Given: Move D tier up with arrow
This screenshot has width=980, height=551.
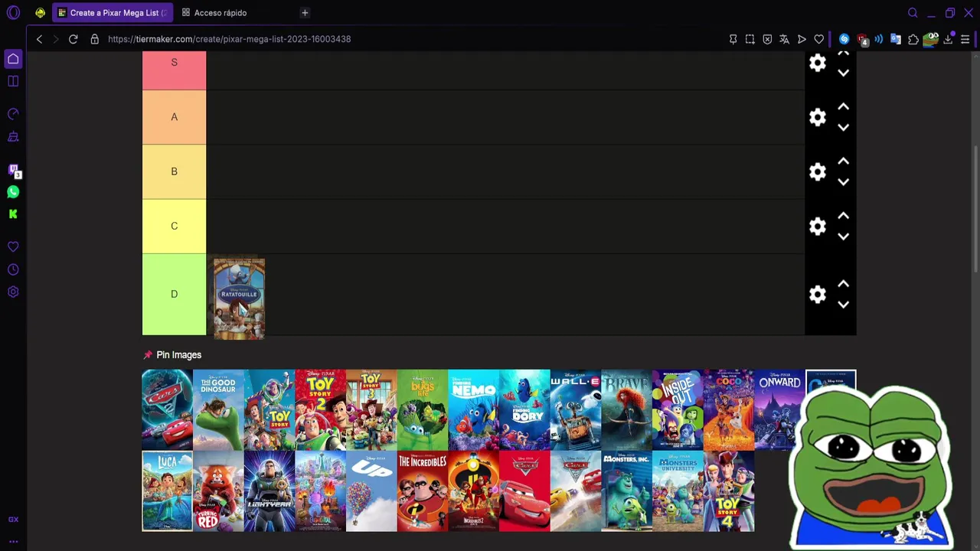Looking at the screenshot, I should [843, 283].
